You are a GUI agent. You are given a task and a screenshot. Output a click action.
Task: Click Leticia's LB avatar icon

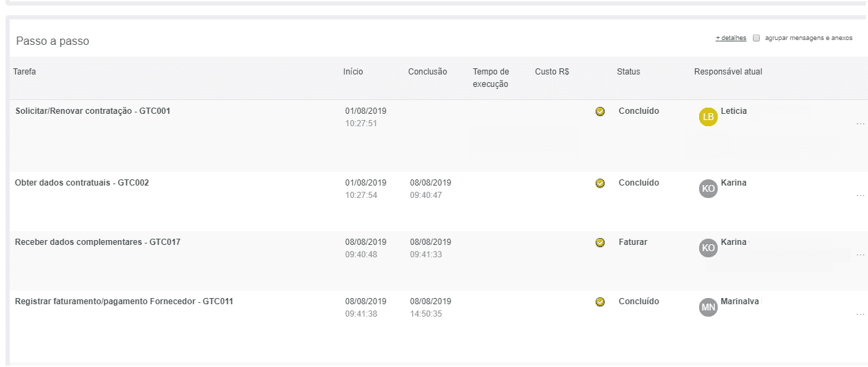tap(708, 117)
